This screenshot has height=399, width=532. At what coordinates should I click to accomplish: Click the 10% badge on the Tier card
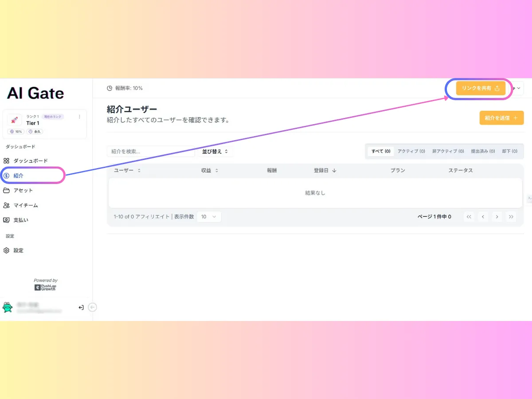(x=16, y=132)
